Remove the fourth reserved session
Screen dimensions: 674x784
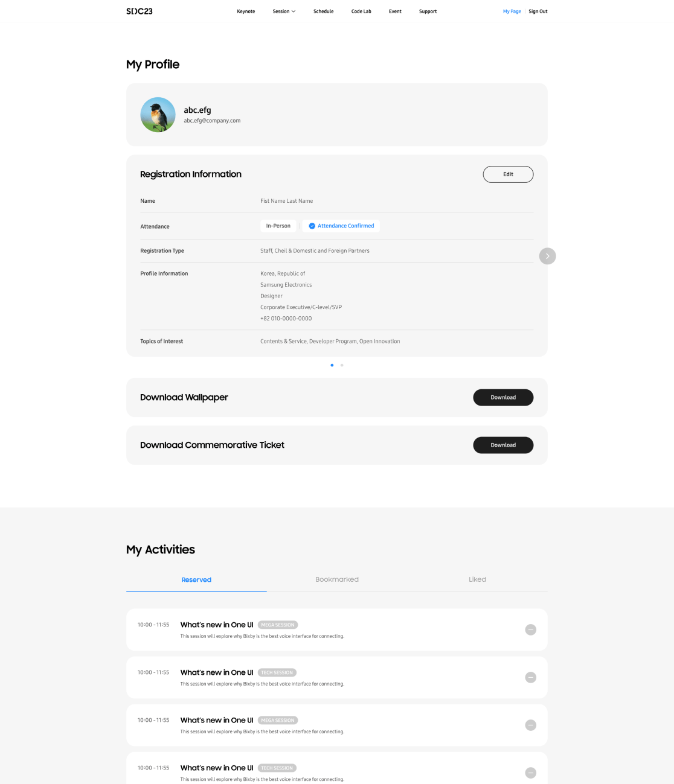click(530, 773)
